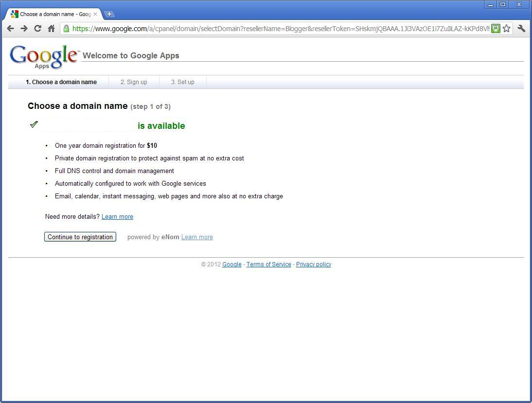532x403 pixels.
Task: Reload the current page
Action: click(37, 29)
